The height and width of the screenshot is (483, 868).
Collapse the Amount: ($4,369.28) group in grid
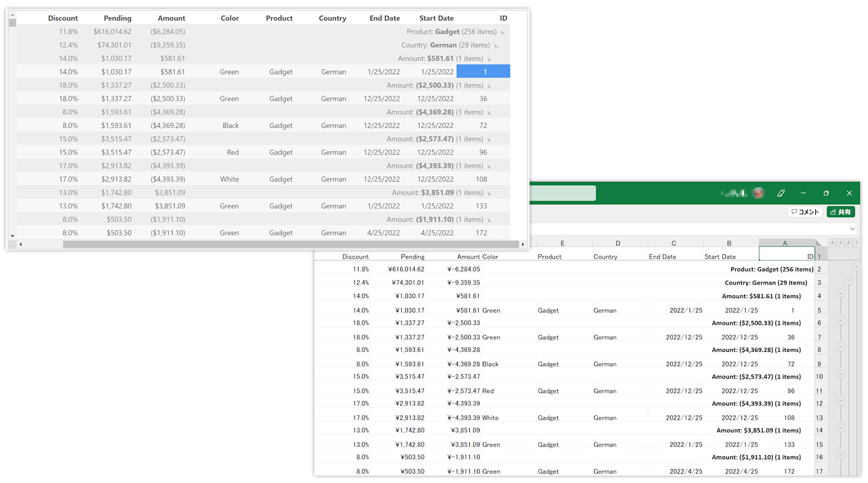pyautogui.click(x=489, y=113)
